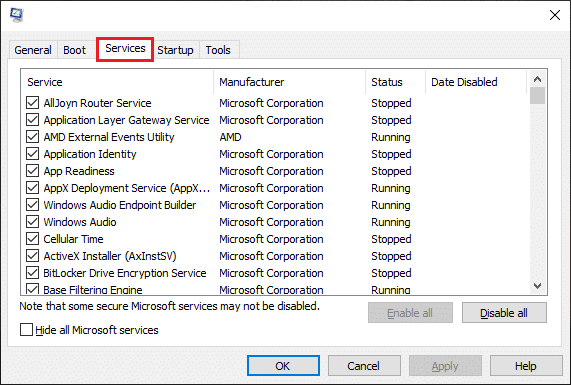Uncheck the AppX Deployment Service checkbox

pyautogui.click(x=32, y=188)
